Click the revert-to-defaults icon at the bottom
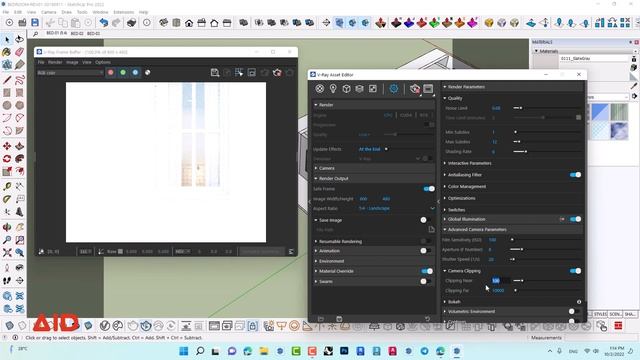 point(427,319)
